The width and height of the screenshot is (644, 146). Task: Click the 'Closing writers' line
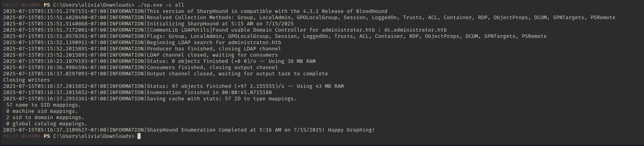[27, 80]
